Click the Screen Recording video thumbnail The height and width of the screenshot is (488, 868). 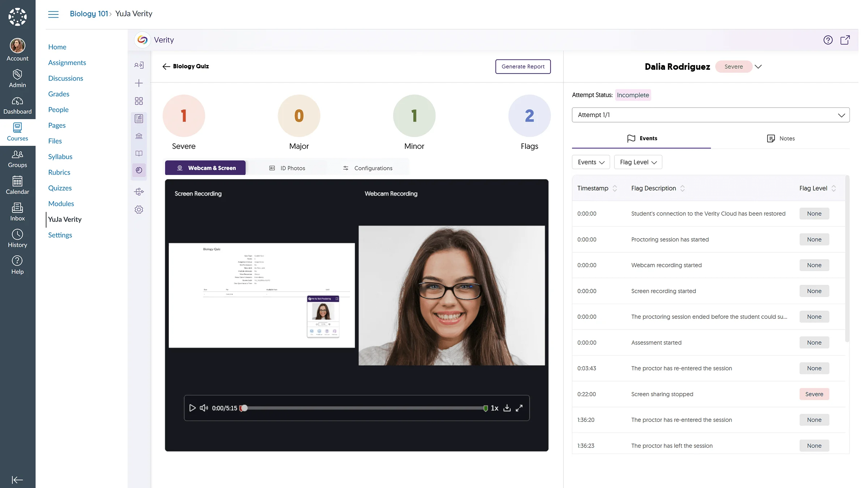[262, 295]
